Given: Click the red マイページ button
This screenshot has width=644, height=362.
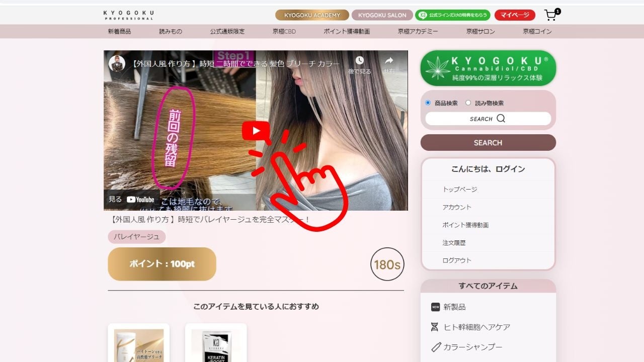Looking at the screenshot, I should 515,15.
